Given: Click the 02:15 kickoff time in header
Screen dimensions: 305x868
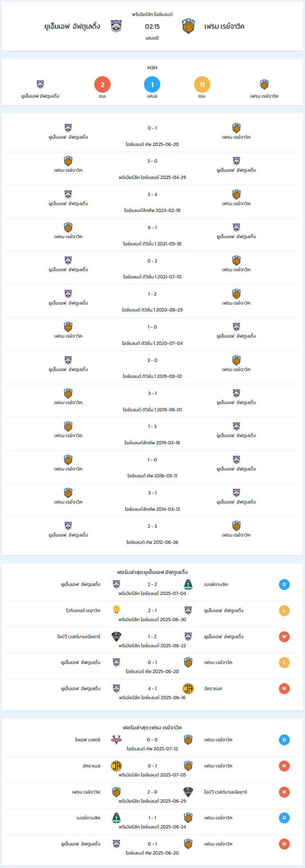Looking at the screenshot, I should 152,27.
